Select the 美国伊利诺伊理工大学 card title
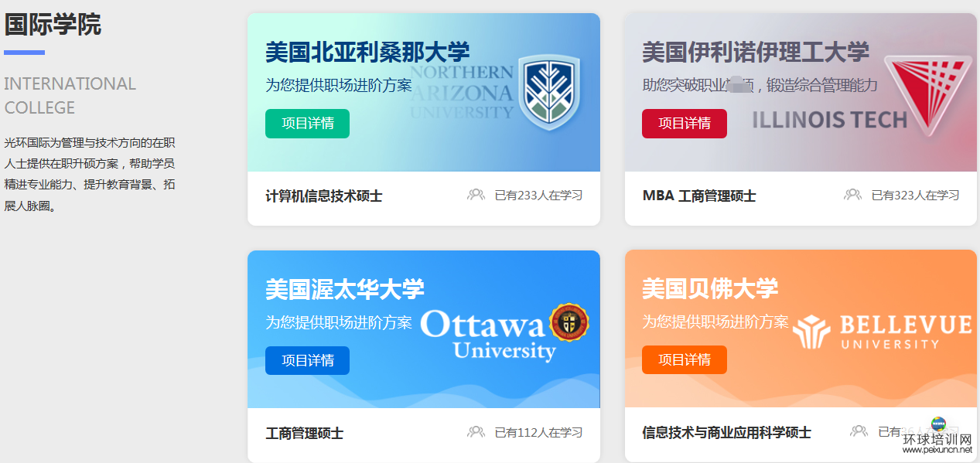 click(x=756, y=53)
